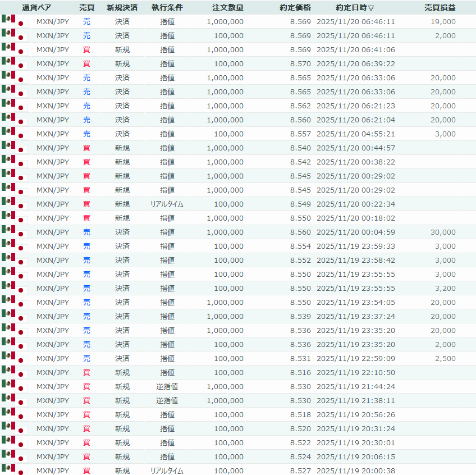Click Japan flag icon in the 20:30:01 row
The width and height of the screenshot is (476, 475).
(x=21, y=445)
